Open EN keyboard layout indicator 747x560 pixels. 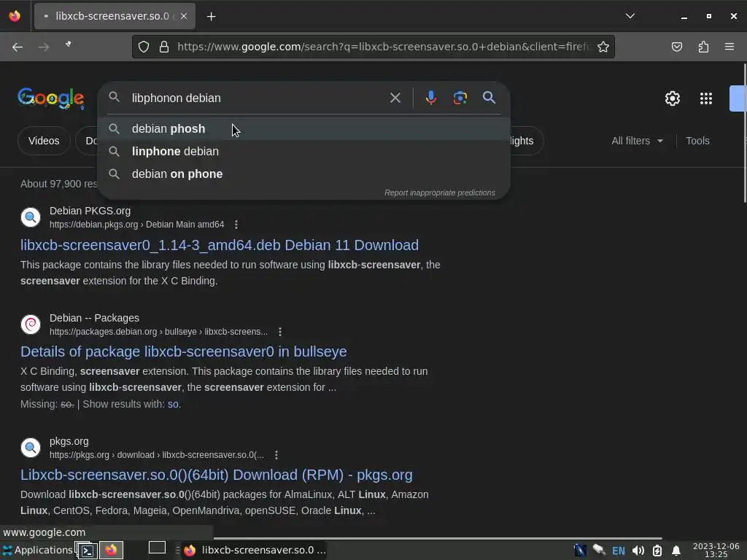tap(619, 551)
